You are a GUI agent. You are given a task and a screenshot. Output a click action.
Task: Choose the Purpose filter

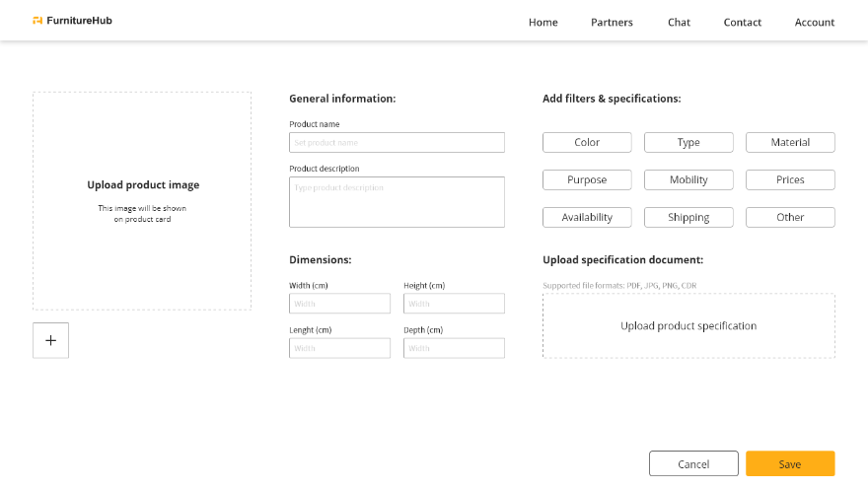click(587, 179)
